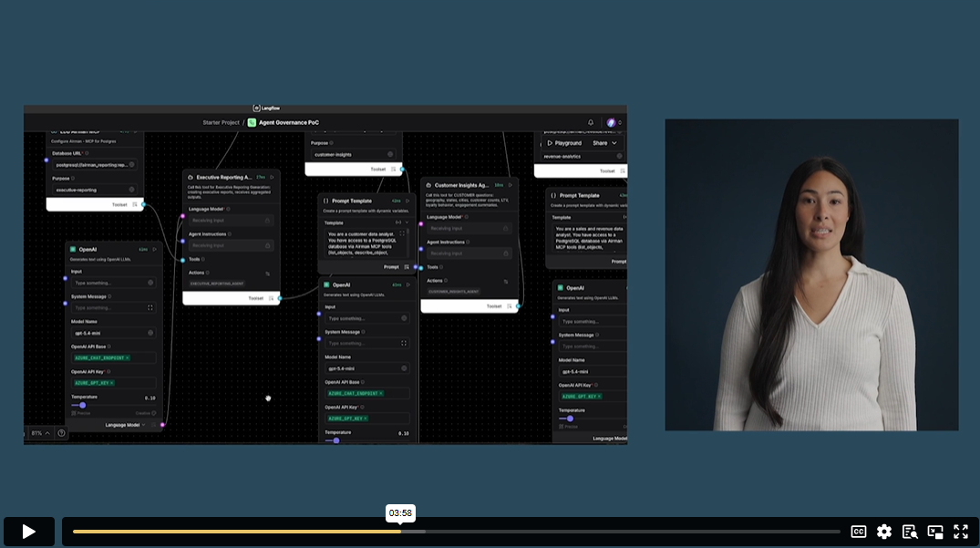This screenshot has height=548, width=980.
Task: Open the user profile avatar menu
Action: point(612,122)
